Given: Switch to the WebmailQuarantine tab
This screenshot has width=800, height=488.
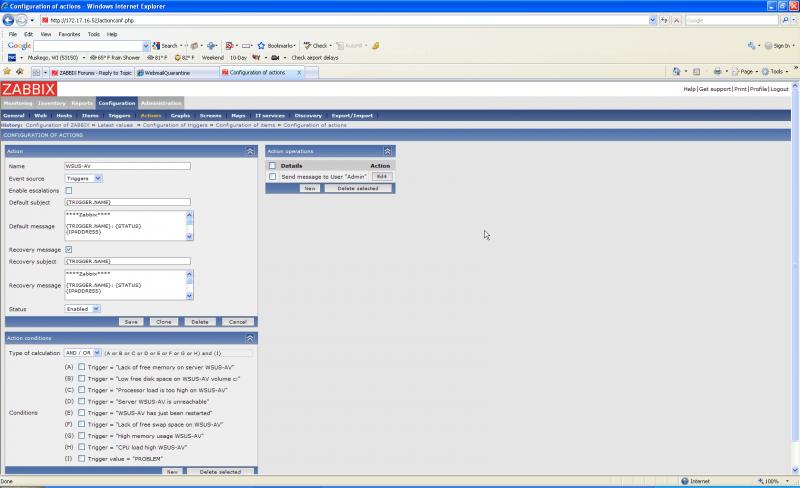Looking at the screenshot, I should [177, 73].
